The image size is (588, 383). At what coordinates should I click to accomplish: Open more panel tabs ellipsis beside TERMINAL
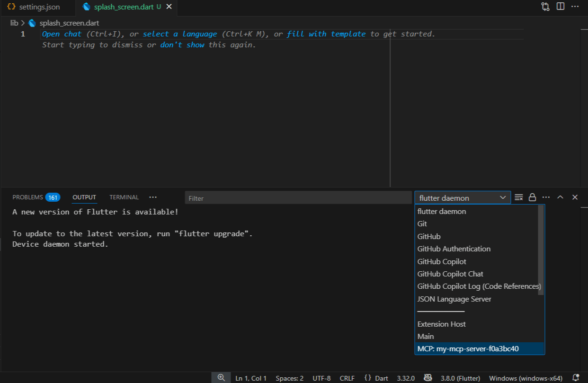(x=152, y=197)
